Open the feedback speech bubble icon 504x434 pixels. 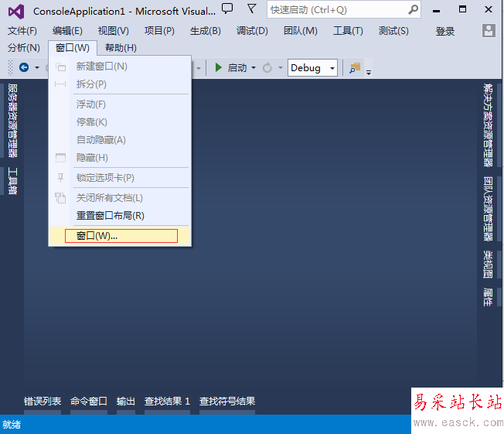coord(227,9)
